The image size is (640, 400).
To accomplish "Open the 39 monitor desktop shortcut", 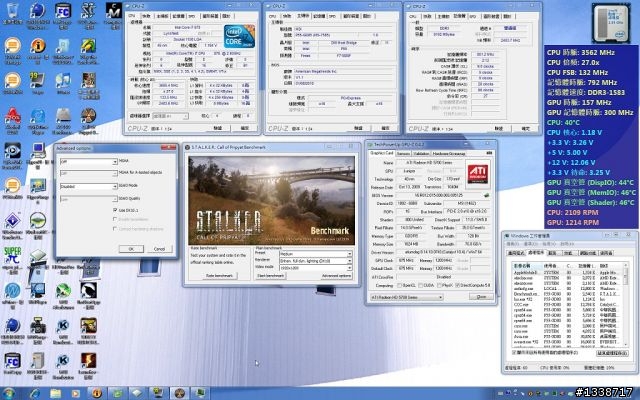I will [38, 82].
